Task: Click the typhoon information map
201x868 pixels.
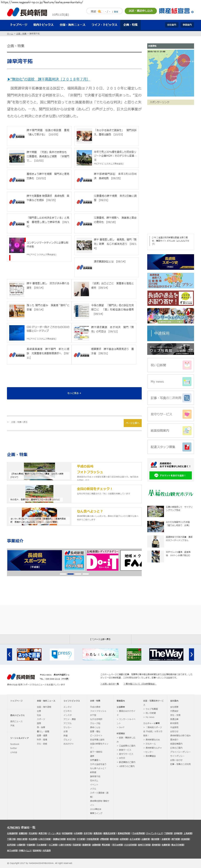Action: pyautogui.click(x=170, y=73)
